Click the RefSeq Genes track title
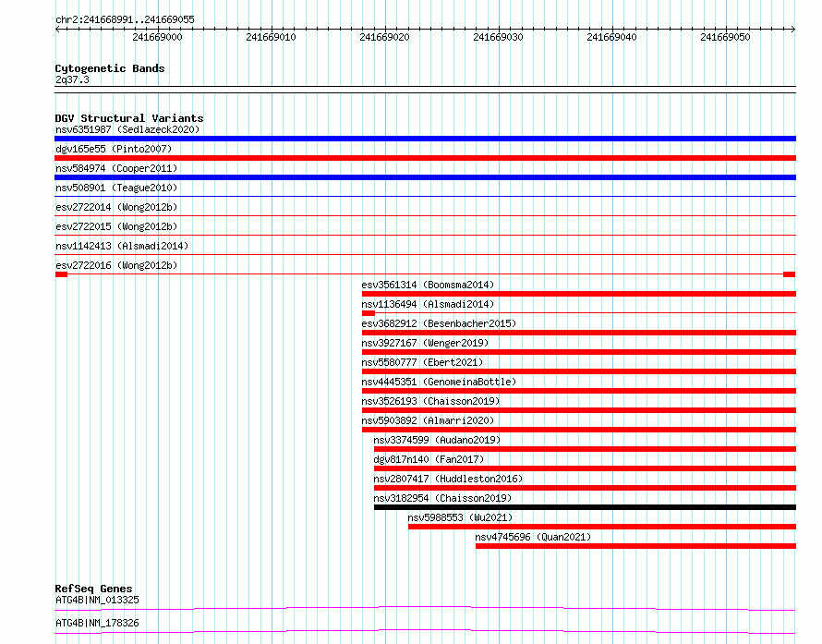Screen dimensions: 822x644 [x=94, y=589]
